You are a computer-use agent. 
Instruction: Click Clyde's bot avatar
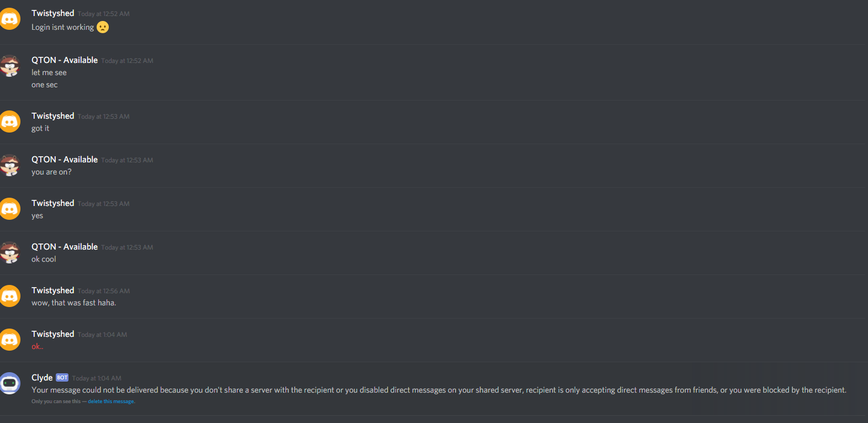[x=9, y=383]
